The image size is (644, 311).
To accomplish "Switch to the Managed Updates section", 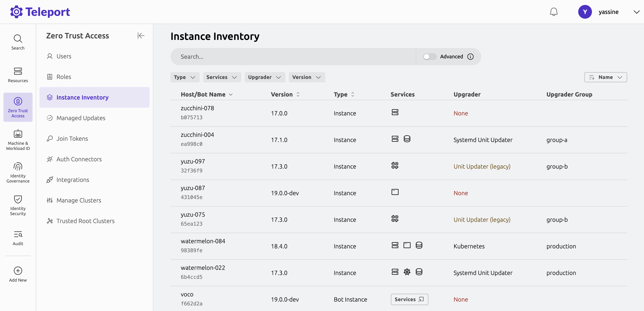I will 81,118.
